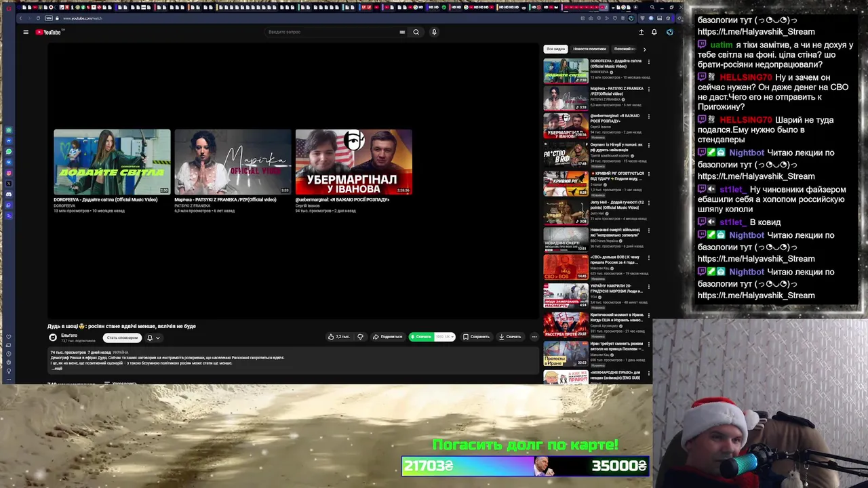Open options menu for 'Окупант із Нігерії' video

[x=649, y=145]
